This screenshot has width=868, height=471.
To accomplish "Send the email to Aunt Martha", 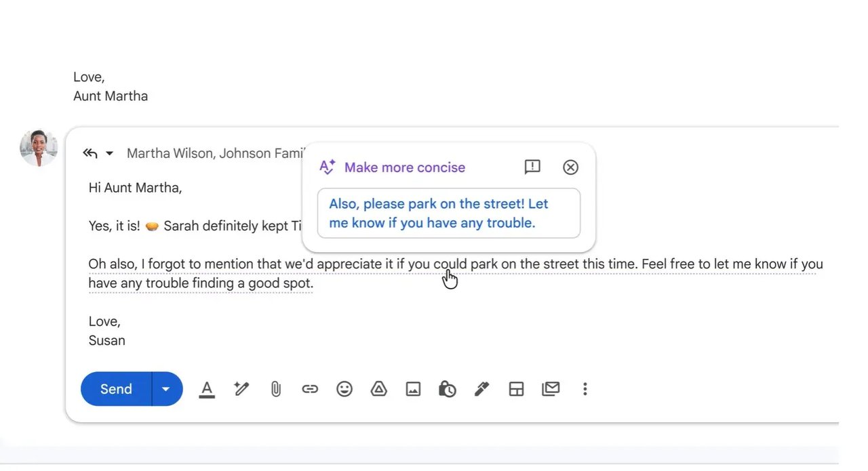I will click(x=115, y=389).
